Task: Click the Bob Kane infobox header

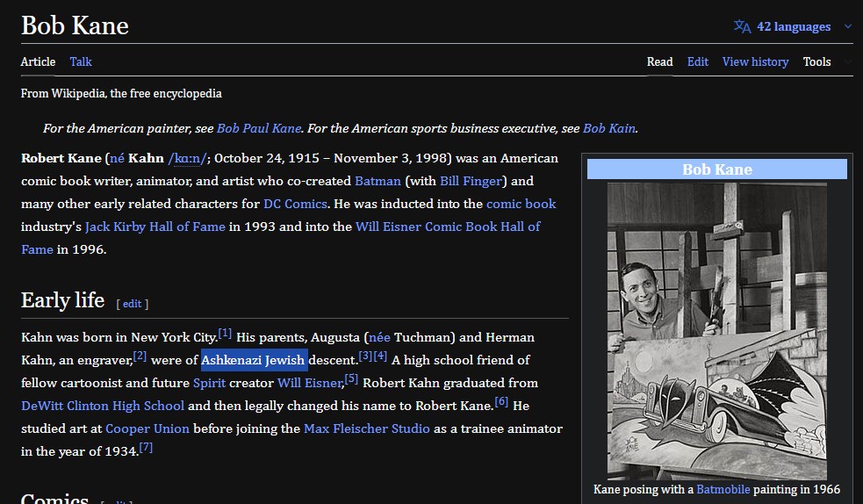Action: (x=716, y=169)
